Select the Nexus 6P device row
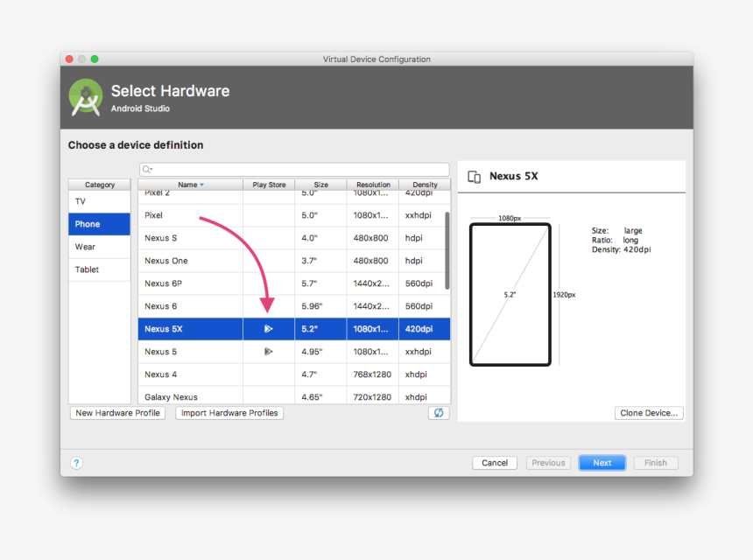The height and width of the screenshot is (560, 753). [294, 283]
